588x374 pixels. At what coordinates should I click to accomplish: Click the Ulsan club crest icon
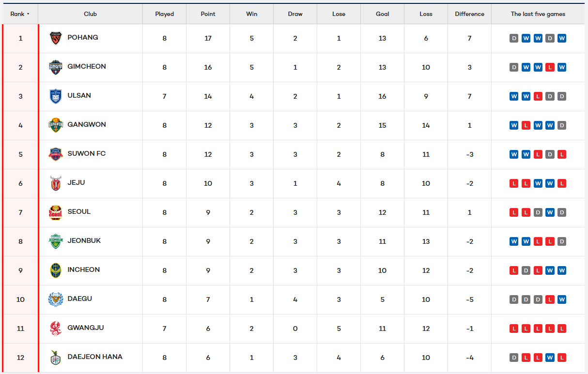pos(56,96)
